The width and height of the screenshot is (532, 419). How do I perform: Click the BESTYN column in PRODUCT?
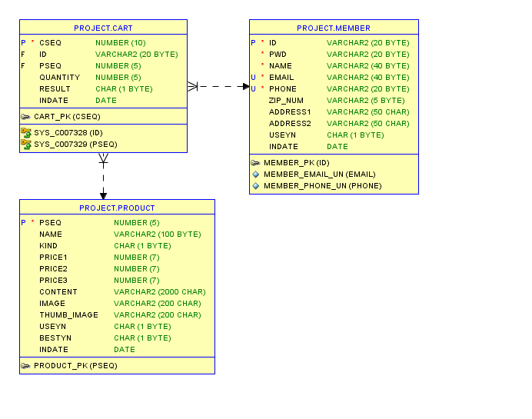pos(55,338)
